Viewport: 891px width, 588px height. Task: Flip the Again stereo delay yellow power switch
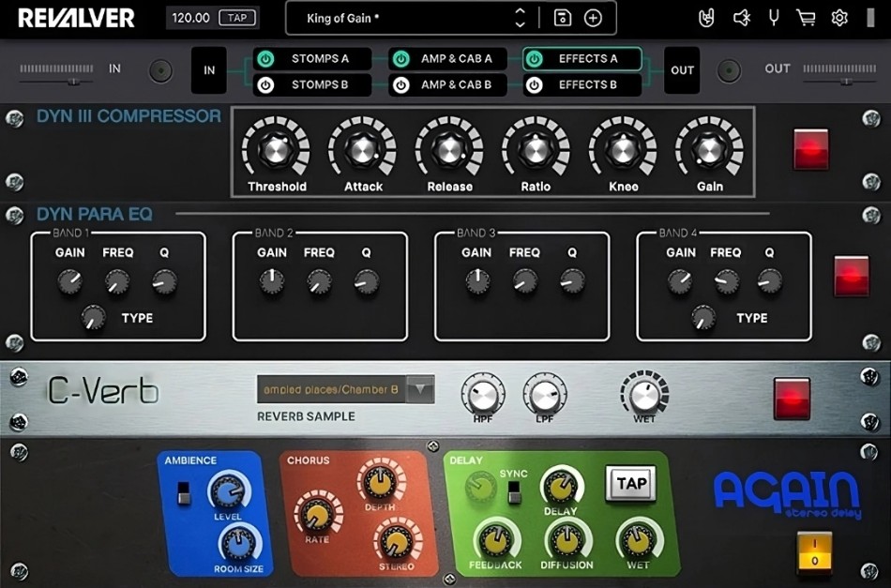(814, 550)
